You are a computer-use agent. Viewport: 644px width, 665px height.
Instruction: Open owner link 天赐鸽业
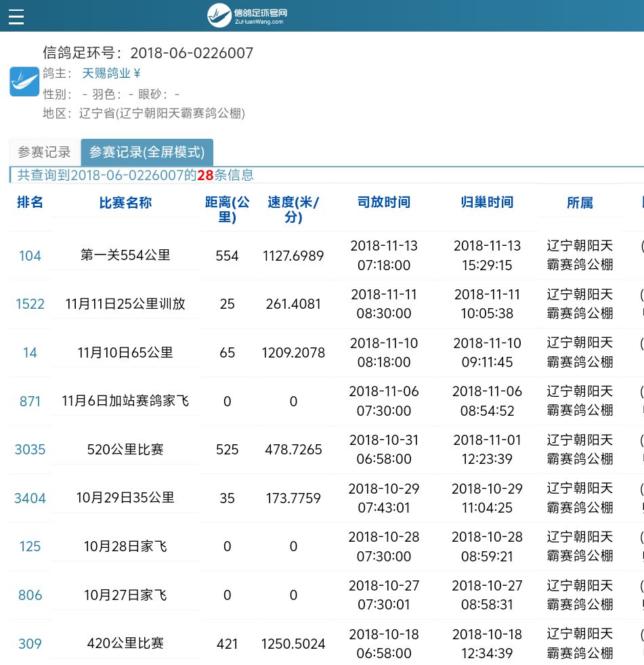click(111, 73)
